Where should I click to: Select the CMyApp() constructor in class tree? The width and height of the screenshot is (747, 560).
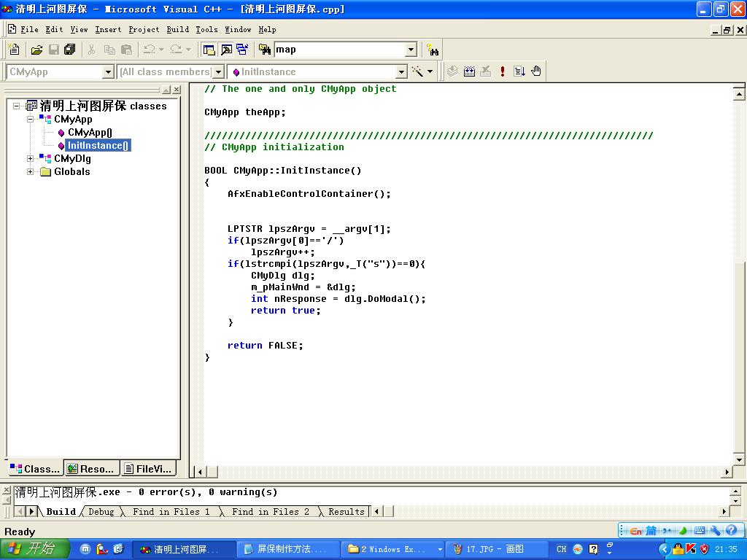(90, 133)
